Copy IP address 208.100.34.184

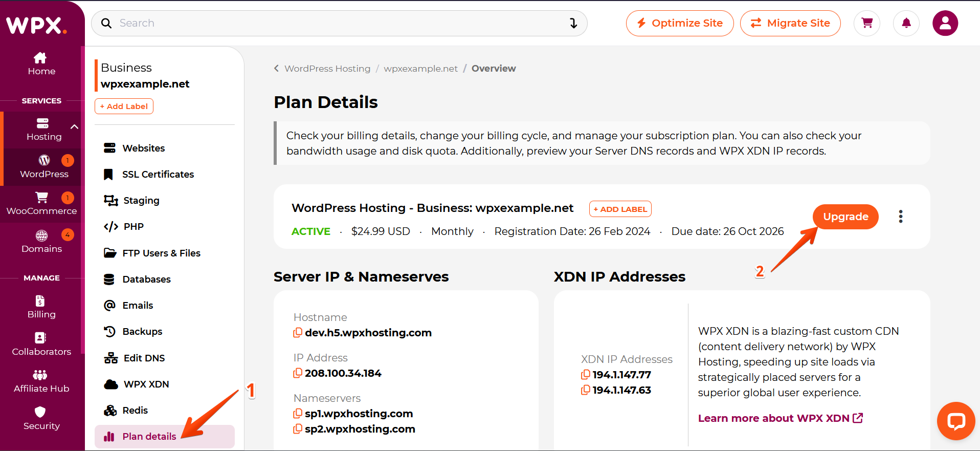pyautogui.click(x=297, y=373)
